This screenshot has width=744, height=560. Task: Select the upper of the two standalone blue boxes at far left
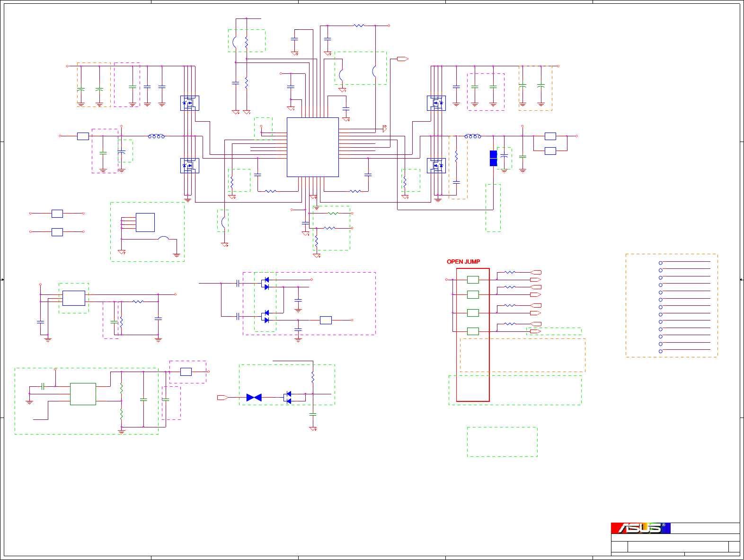tap(57, 213)
